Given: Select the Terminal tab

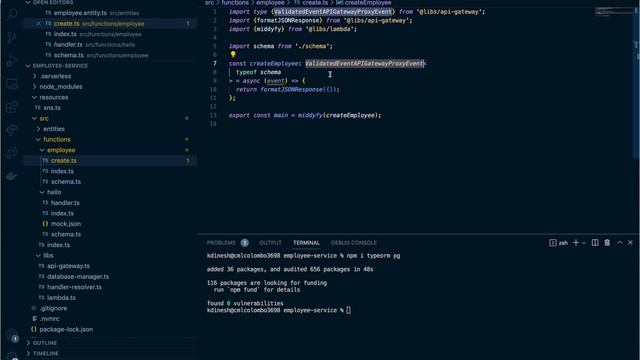Looking at the screenshot, I should pos(306,243).
